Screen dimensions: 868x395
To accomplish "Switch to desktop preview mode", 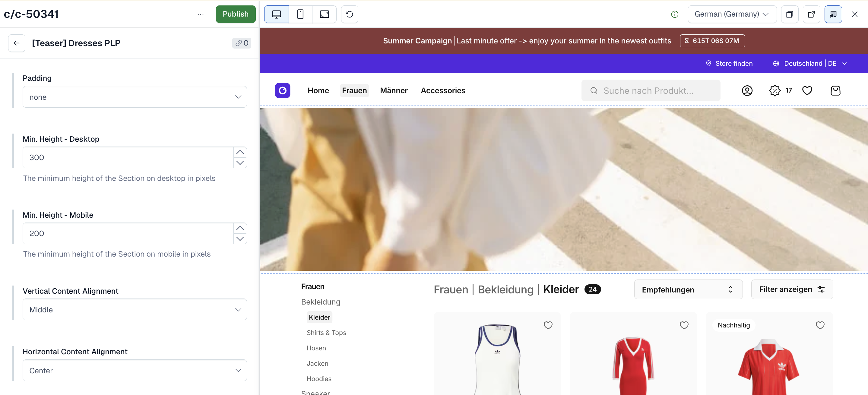I will (x=276, y=14).
